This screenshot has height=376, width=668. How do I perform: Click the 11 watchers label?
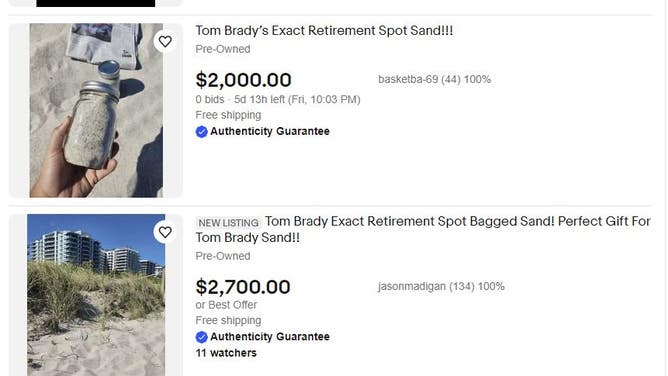pyautogui.click(x=226, y=353)
